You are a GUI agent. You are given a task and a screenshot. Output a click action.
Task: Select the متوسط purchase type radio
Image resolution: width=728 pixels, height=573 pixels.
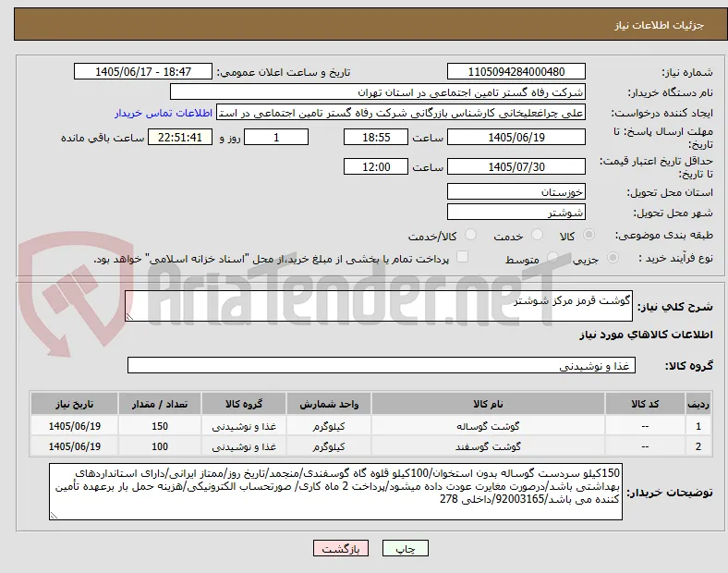click(x=552, y=257)
